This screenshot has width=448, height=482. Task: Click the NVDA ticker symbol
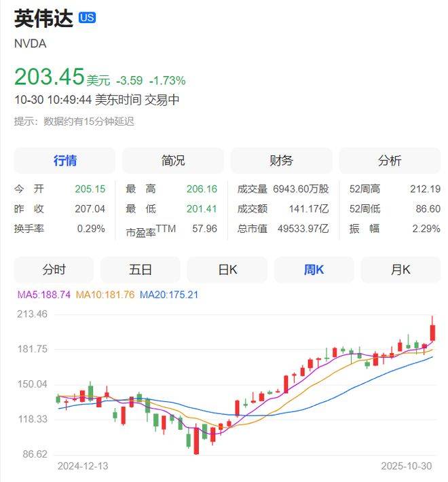pos(30,43)
